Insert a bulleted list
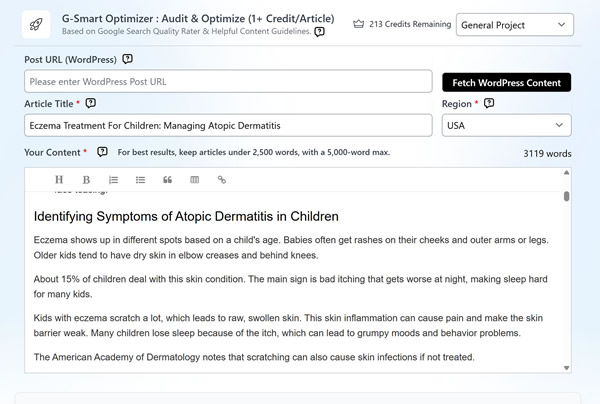Screen dimensions: 600x404 coord(140,179)
